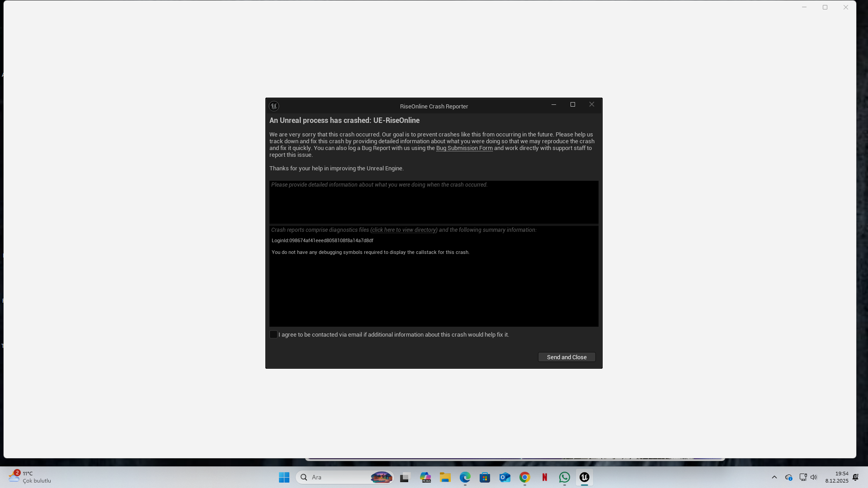Viewport: 868px width, 488px height.
Task: Enable the agree to be contacted checkbox
Action: [274, 334]
